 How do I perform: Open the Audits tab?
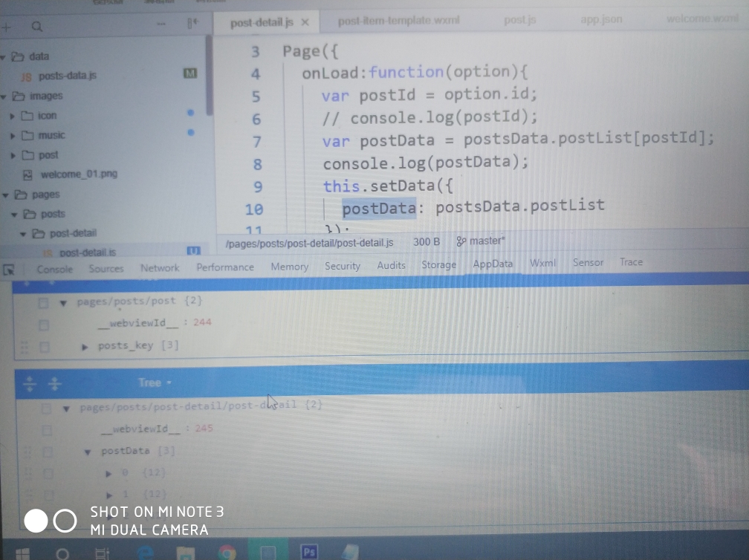click(391, 265)
